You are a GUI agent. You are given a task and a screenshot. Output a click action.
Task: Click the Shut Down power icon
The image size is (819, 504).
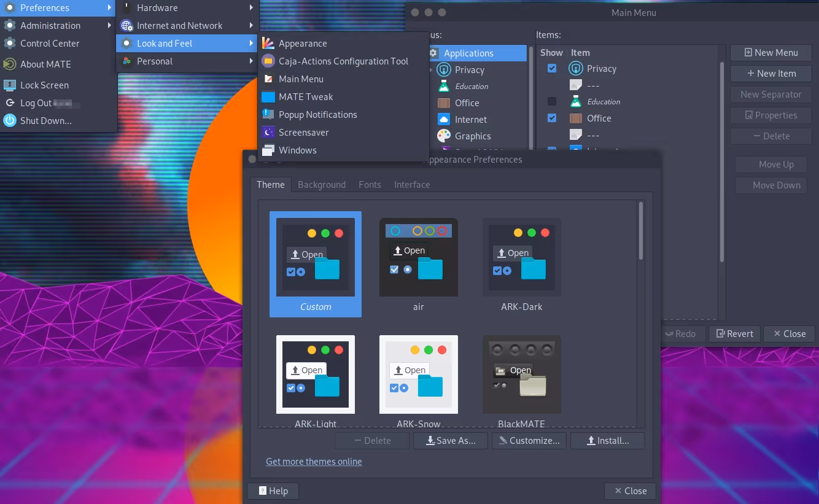9,121
